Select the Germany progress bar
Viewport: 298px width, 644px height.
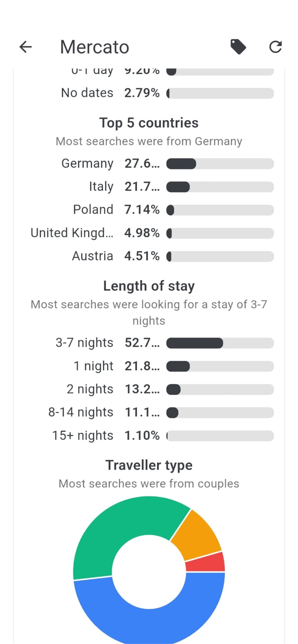click(220, 164)
